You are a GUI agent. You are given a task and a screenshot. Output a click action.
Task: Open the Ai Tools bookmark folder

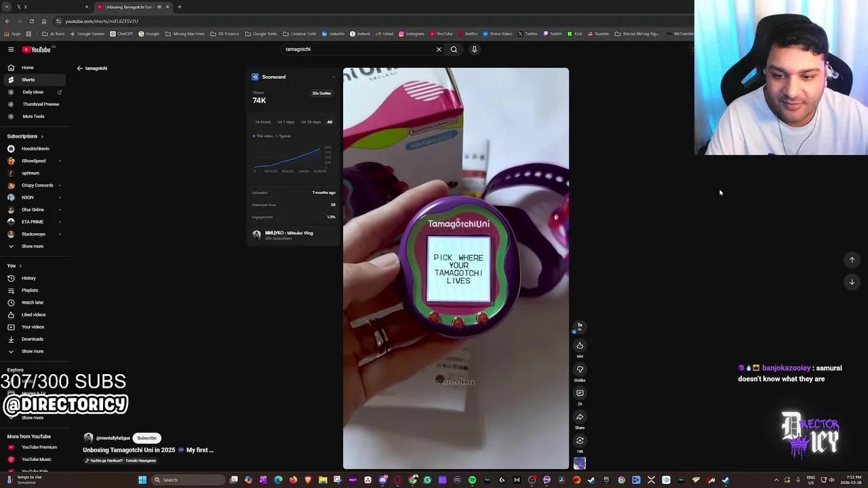tap(54, 34)
